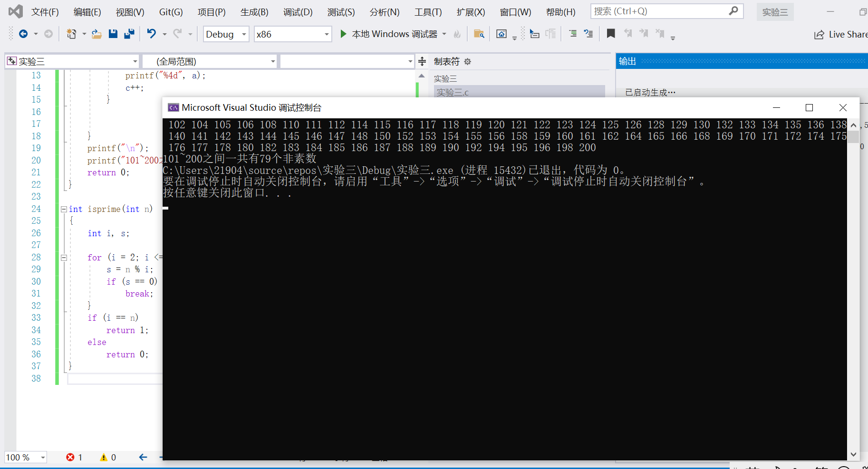Open the 视图(V) menu
Image resolution: width=868 pixels, height=469 pixels.
click(130, 12)
